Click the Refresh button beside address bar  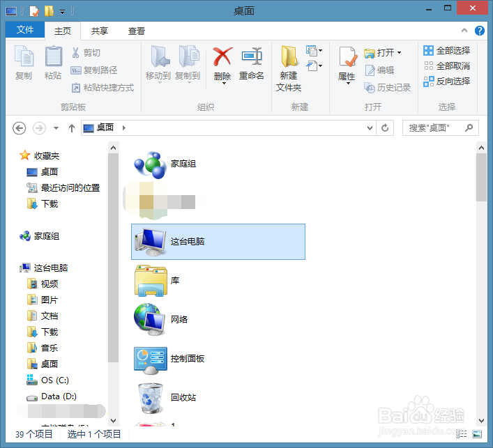[x=385, y=128]
